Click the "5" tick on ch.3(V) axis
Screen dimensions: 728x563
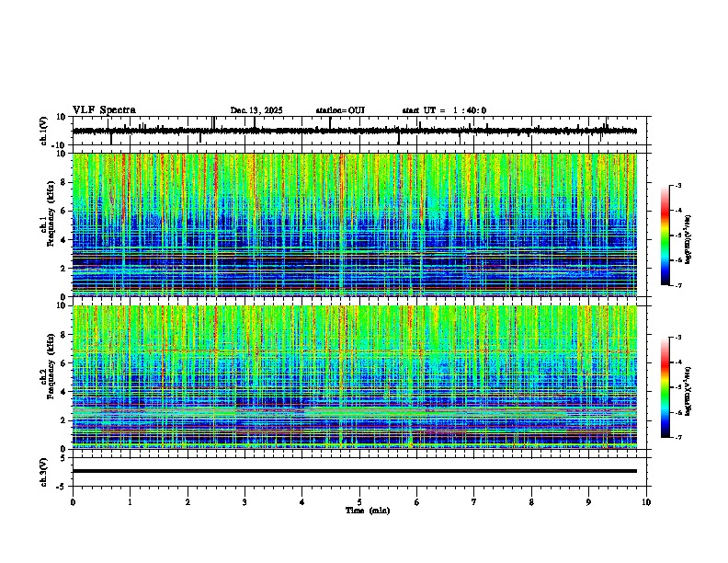(x=64, y=457)
